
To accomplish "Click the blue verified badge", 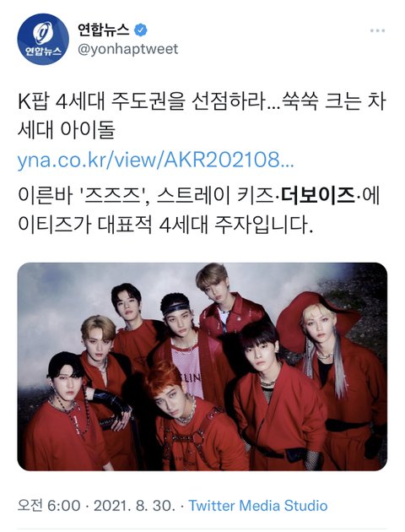I will point(141,30).
